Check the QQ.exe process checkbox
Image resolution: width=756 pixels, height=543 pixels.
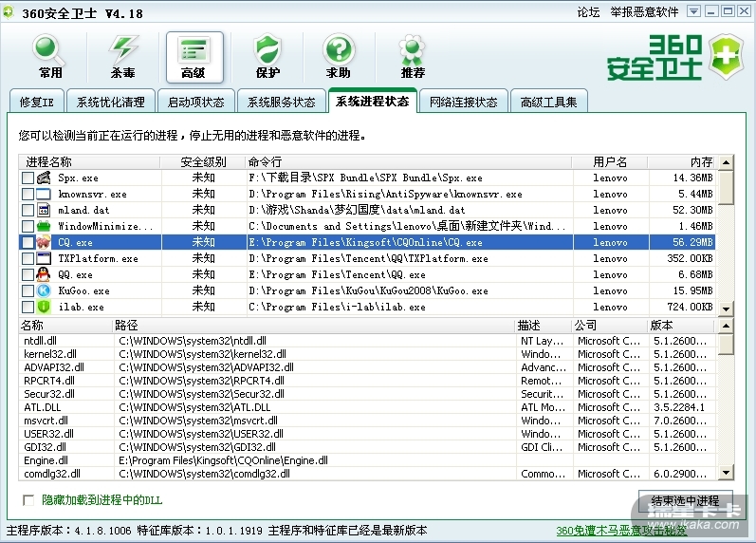coord(28,274)
